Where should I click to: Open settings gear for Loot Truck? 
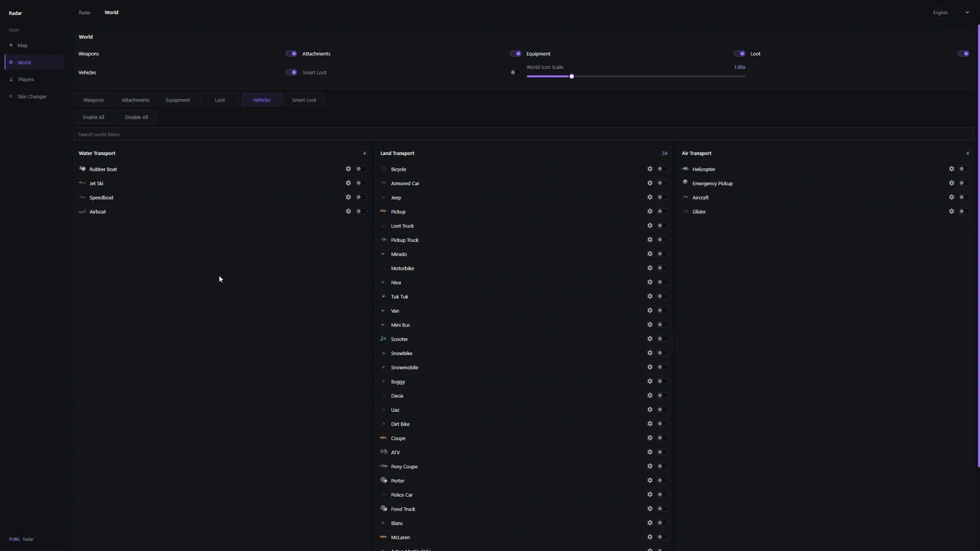(650, 226)
